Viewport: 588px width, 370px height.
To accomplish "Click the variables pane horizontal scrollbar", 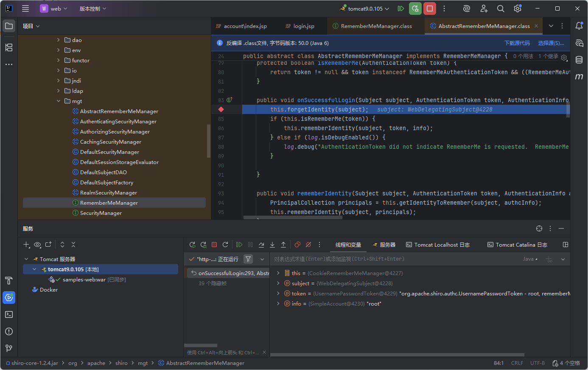I will pos(397,355).
